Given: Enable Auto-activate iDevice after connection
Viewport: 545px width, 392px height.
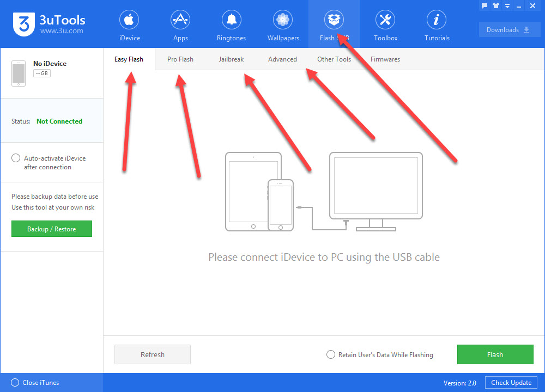Looking at the screenshot, I should pos(16,158).
